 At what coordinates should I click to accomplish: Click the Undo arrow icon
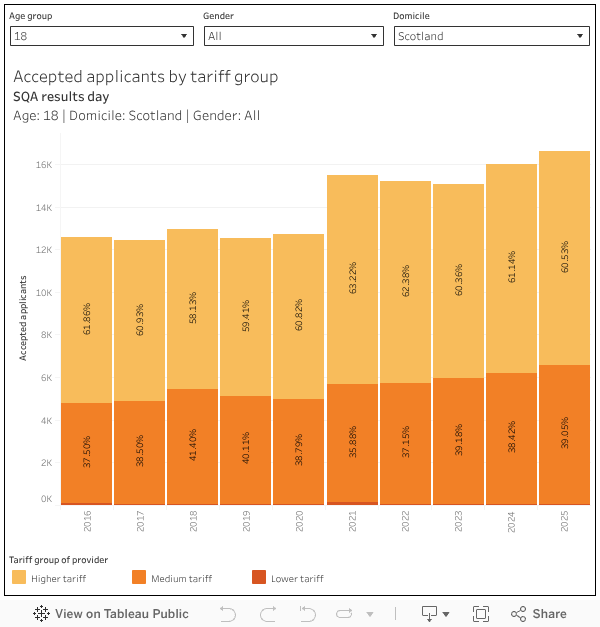[x=228, y=614]
